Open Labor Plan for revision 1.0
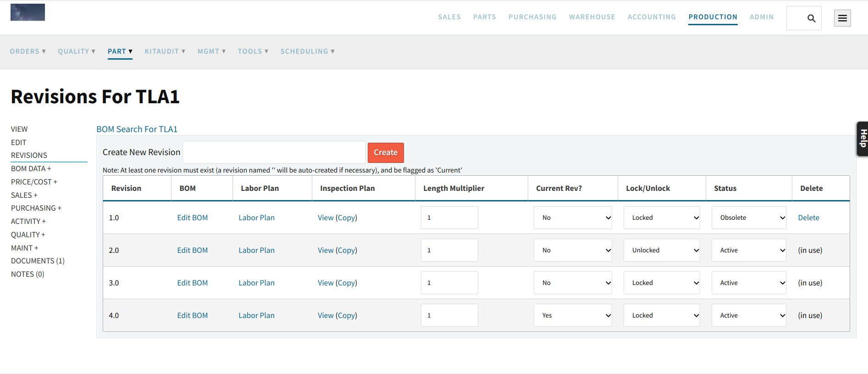 click(x=256, y=218)
